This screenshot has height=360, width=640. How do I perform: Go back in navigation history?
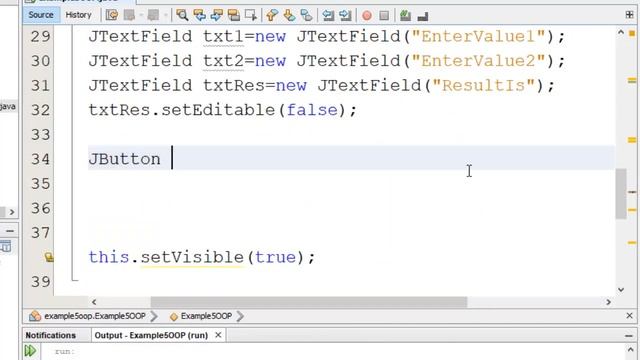(129, 16)
